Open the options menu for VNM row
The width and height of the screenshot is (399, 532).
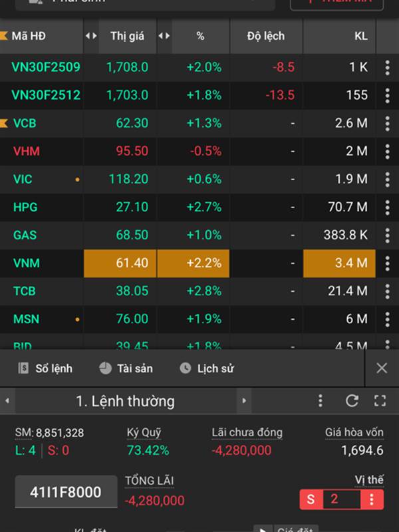[387, 263]
